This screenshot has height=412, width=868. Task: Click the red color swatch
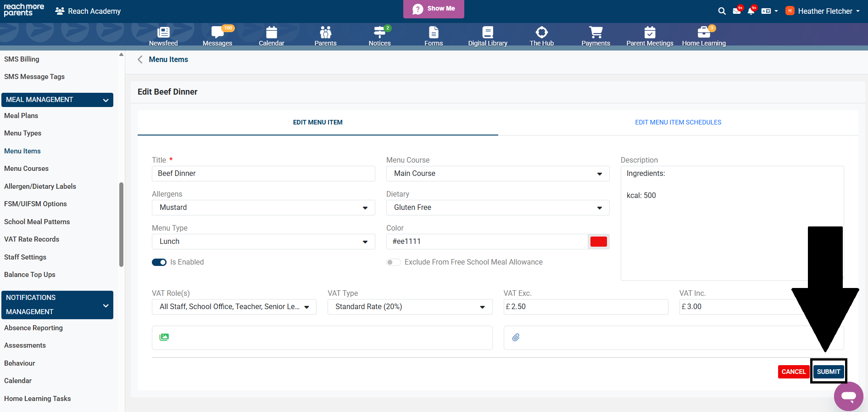pos(598,242)
